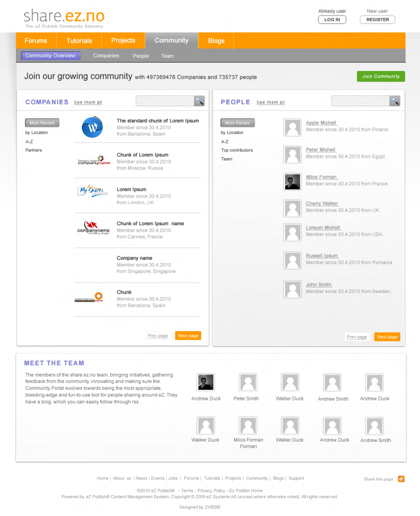Click Apple Michell's avatar placeholder
Screen dimensions: 420x516
click(292, 128)
